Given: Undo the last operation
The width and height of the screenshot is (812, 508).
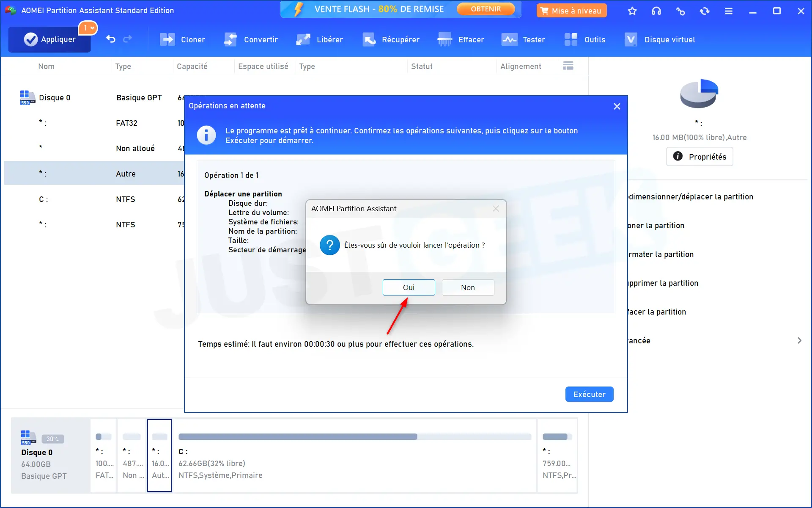Looking at the screenshot, I should [111, 39].
